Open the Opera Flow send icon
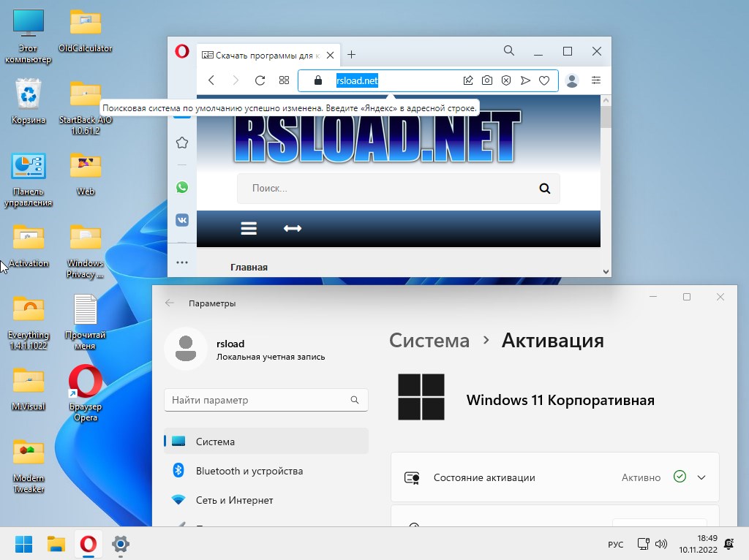 (525, 80)
